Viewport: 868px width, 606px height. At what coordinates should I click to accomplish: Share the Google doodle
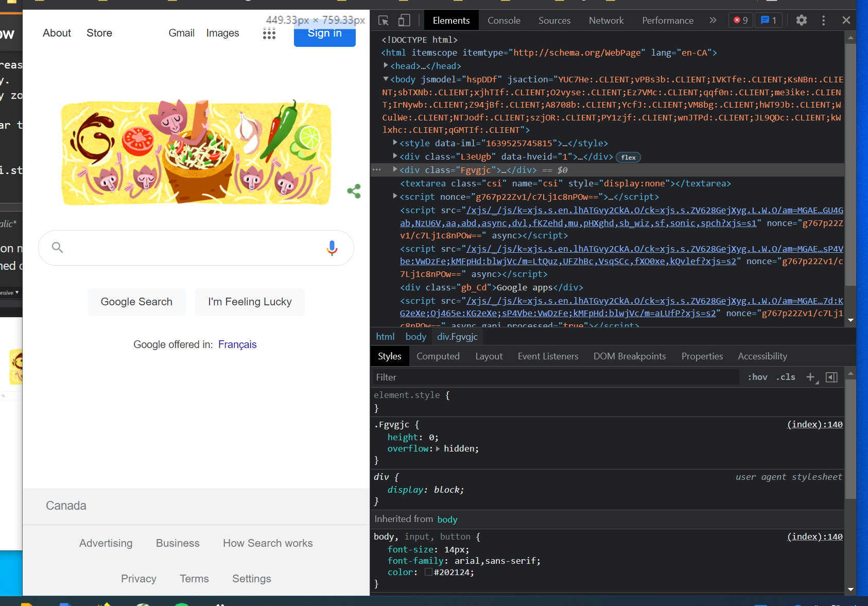tap(354, 192)
